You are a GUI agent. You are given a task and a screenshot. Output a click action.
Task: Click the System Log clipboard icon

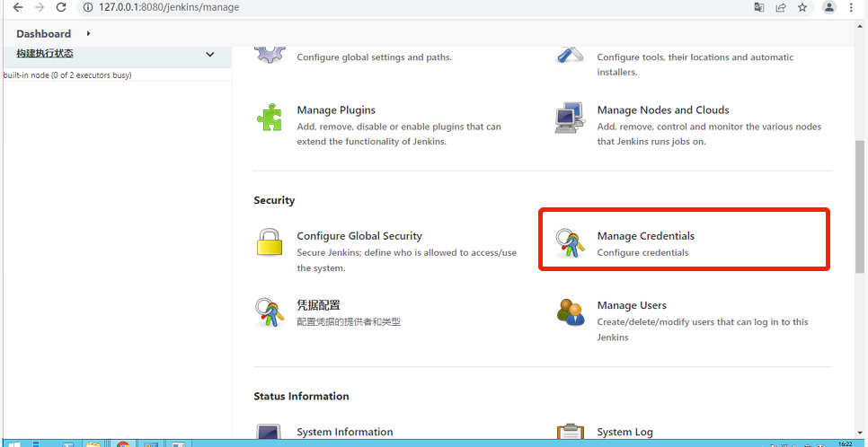click(571, 432)
